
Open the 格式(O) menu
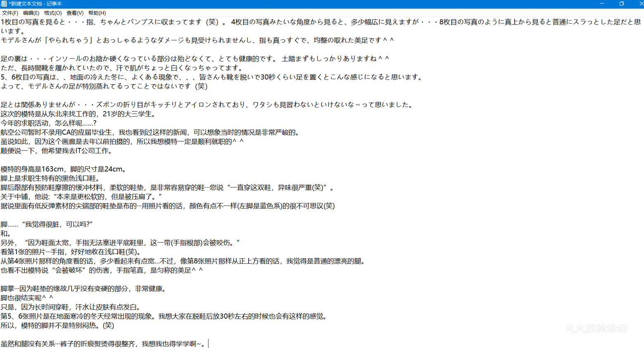coord(53,13)
